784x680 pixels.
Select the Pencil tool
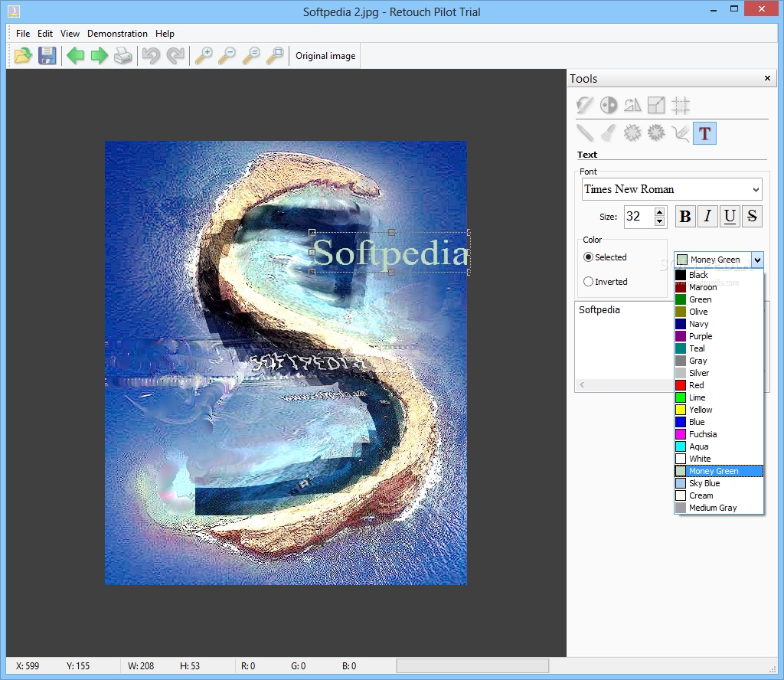click(584, 133)
